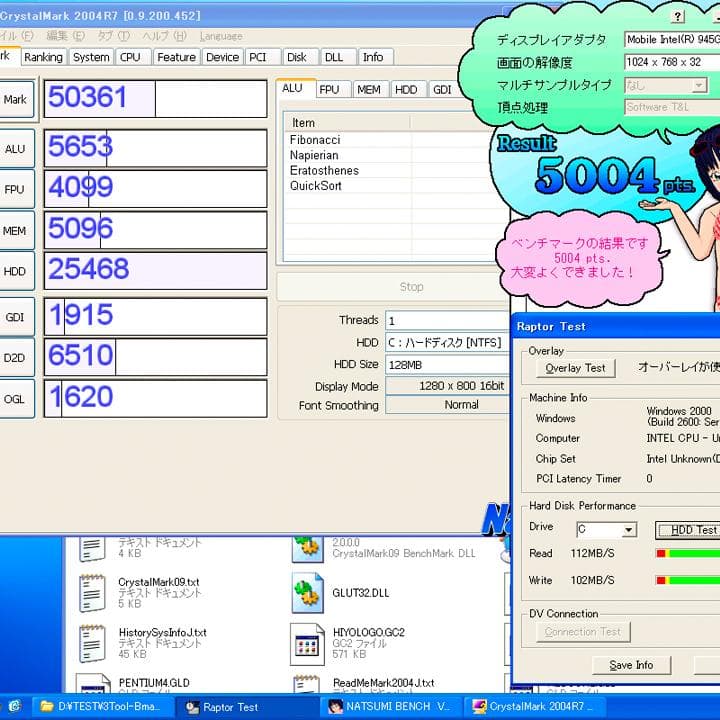Click the help question mark button
Screen dimensions: 720x720
pyautogui.click(x=677, y=17)
